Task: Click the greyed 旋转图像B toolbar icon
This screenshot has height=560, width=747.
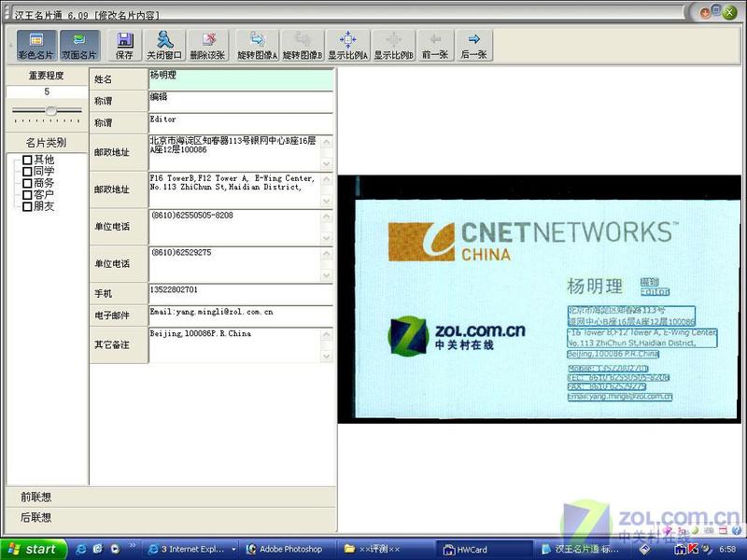Action: [303, 45]
